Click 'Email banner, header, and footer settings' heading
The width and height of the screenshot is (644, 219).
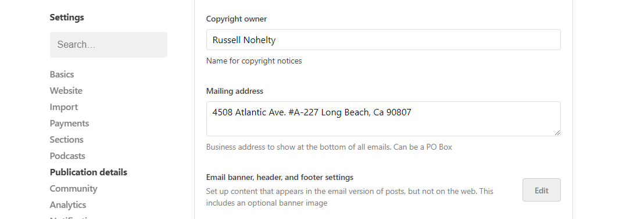(280, 178)
